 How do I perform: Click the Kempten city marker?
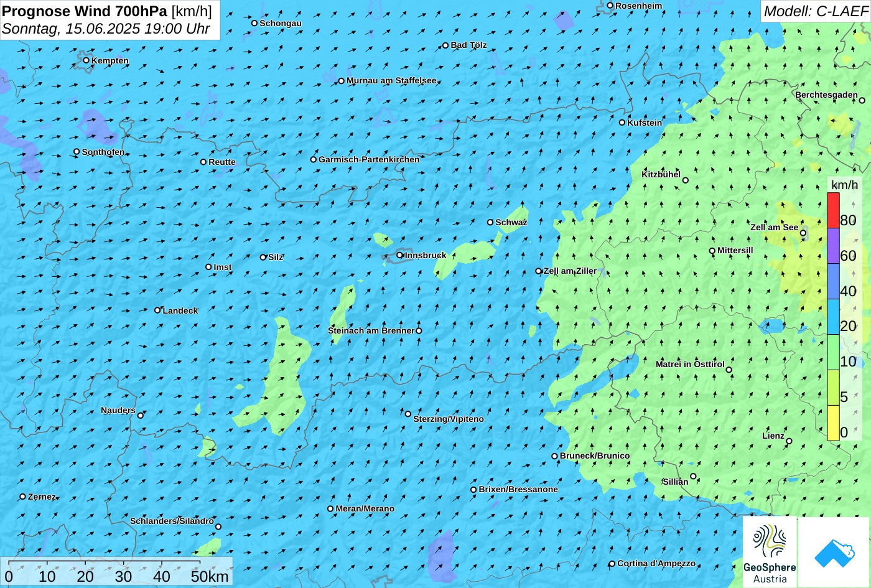coord(86,60)
